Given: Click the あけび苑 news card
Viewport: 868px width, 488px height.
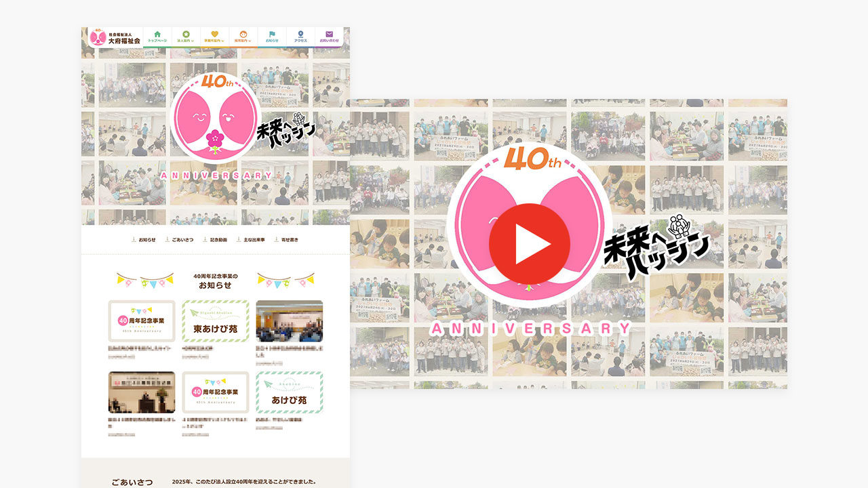Looking at the screenshot, I should click(x=290, y=392).
